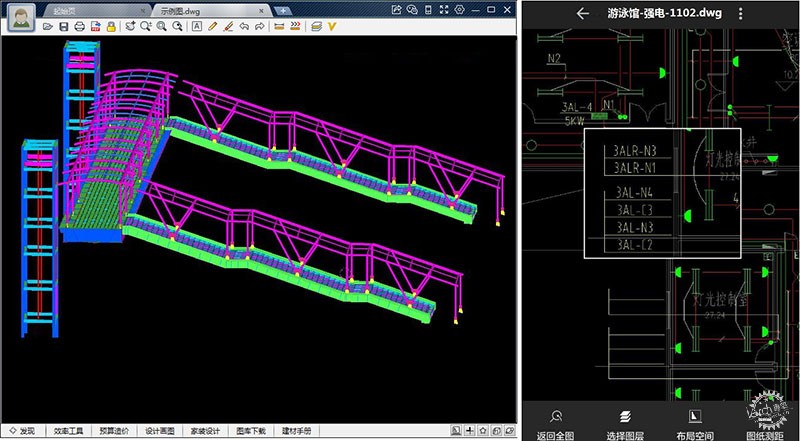This screenshot has height=441, width=800.
Task: Click the mobile phone icon in title bar
Action: pyautogui.click(x=429, y=10)
